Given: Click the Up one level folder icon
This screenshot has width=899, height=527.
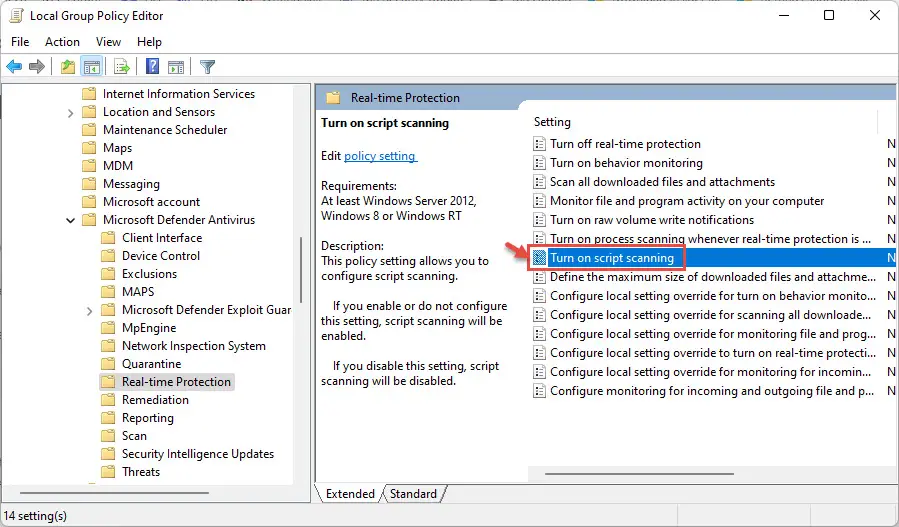Looking at the screenshot, I should [x=68, y=67].
